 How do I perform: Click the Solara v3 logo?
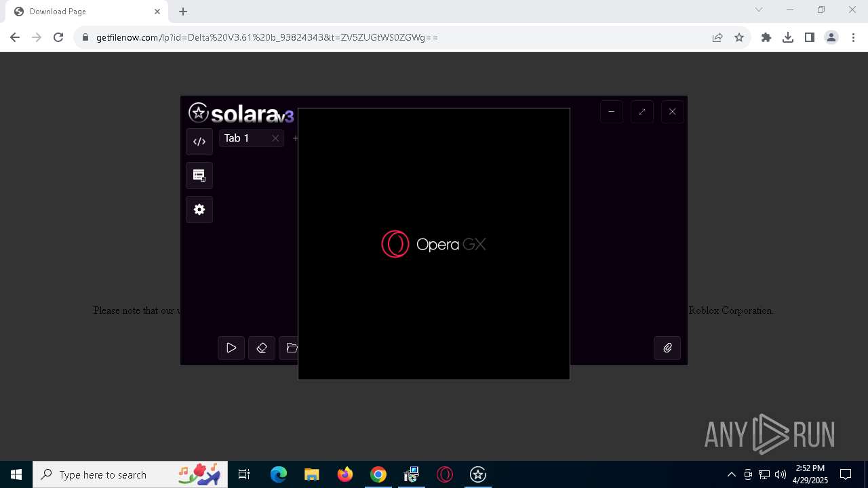click(241, 113)
